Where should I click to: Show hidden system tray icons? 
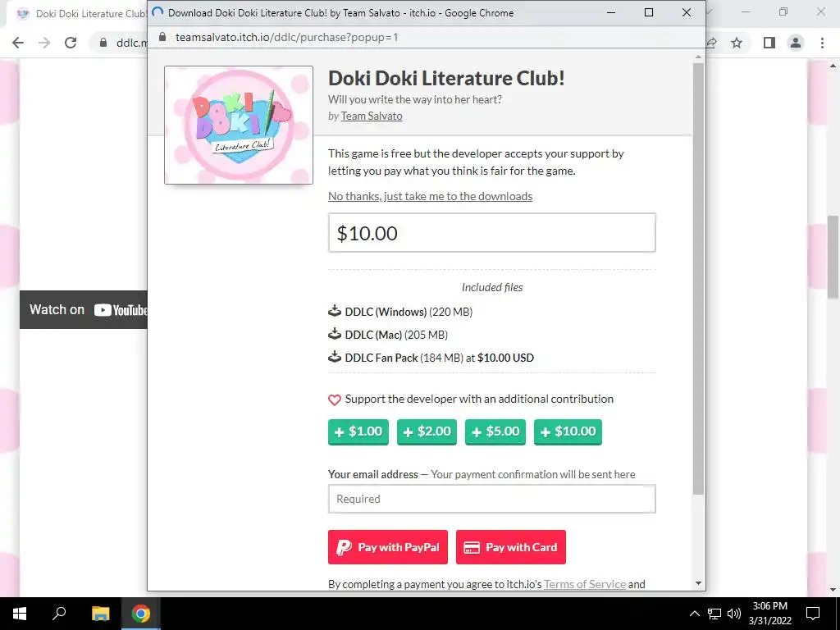(x=694, y=614)
